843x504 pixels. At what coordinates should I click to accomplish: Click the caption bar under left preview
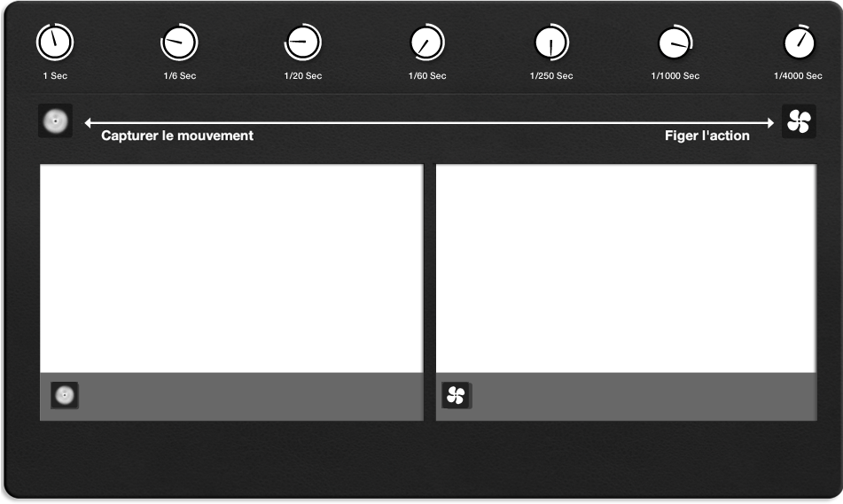click(x=248, y=396)
